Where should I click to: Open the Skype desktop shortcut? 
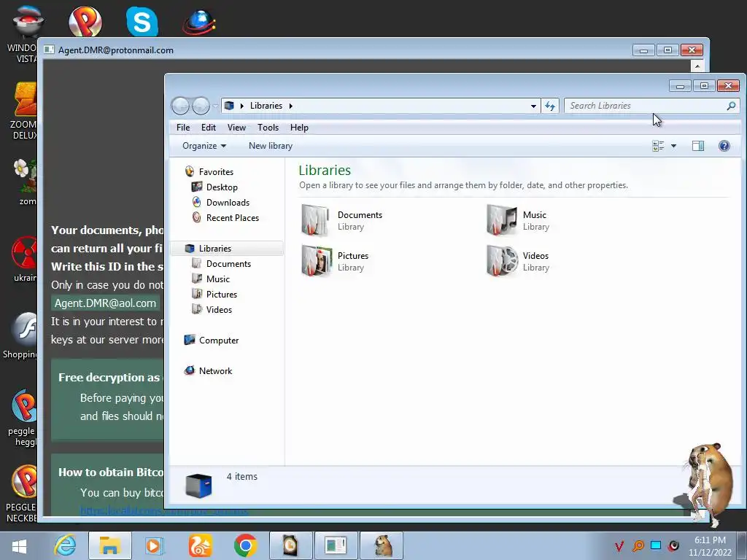(142, 21)
